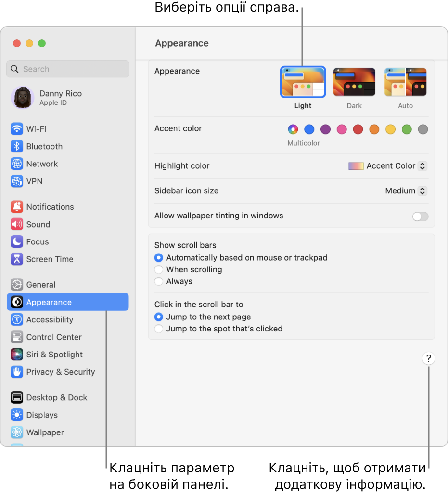Select the Desktop & Dock icon
Screen dimensions: 448x495
click(x=17, y=397)
